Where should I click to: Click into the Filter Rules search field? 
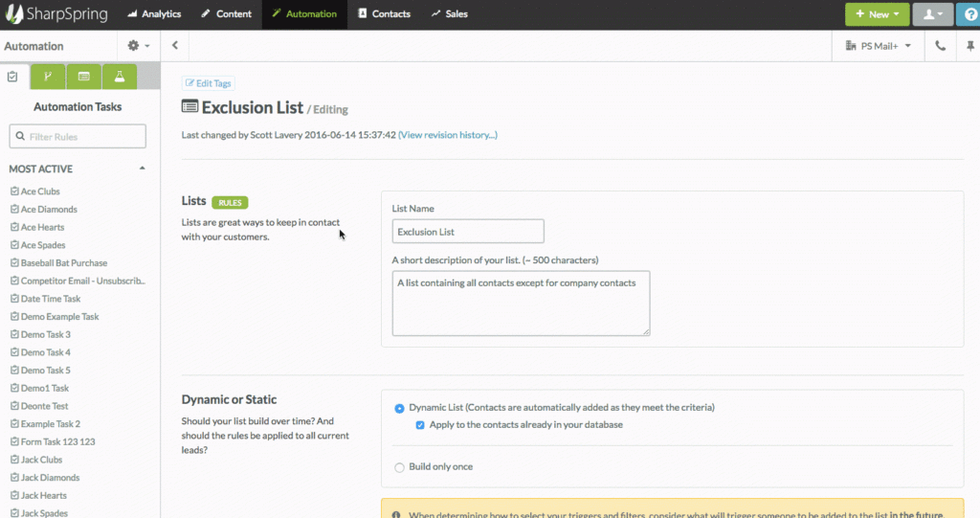point(78,137)
